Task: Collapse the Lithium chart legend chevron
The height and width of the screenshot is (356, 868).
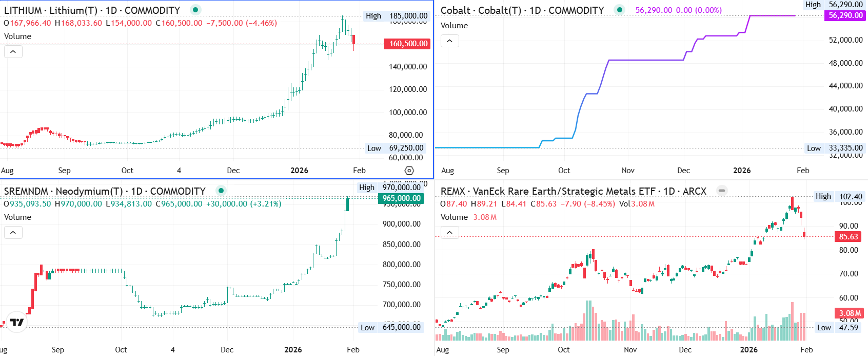Action: [13, 51]
